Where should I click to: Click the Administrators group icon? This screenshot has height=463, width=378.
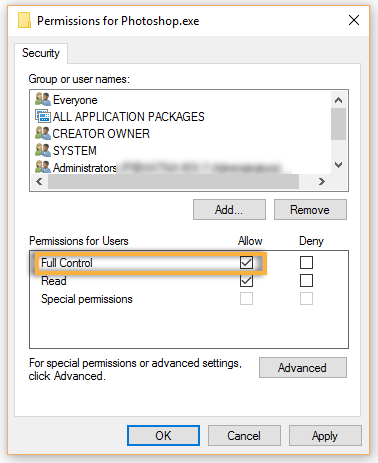pyautogui.click(x=43, y=167)
